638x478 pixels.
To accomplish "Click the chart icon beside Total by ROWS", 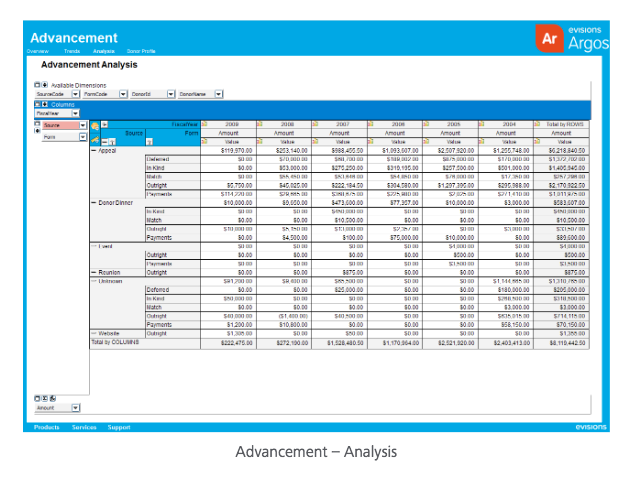I will tap(537, 124).
